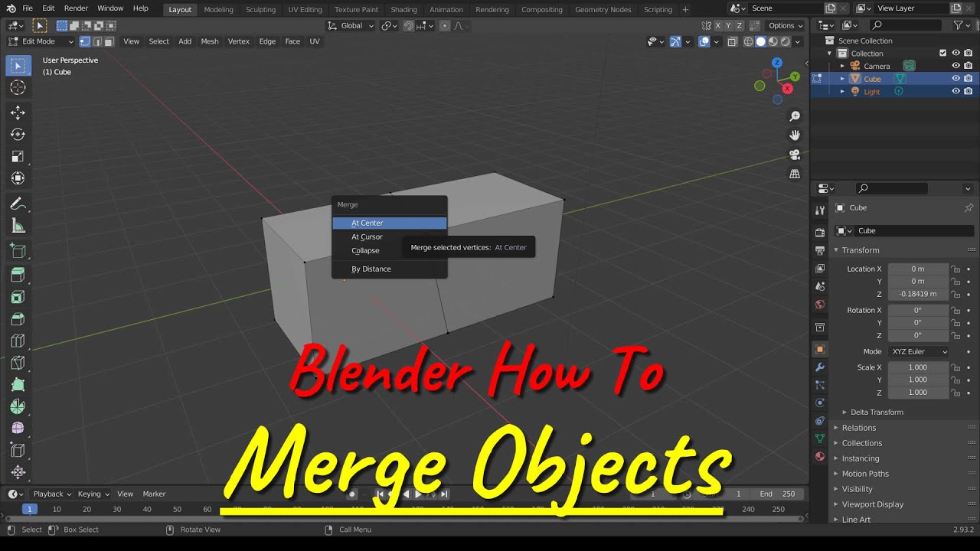980x551 pixels.
Task: Select the Transform tool
Action: [x=18, y=179]
